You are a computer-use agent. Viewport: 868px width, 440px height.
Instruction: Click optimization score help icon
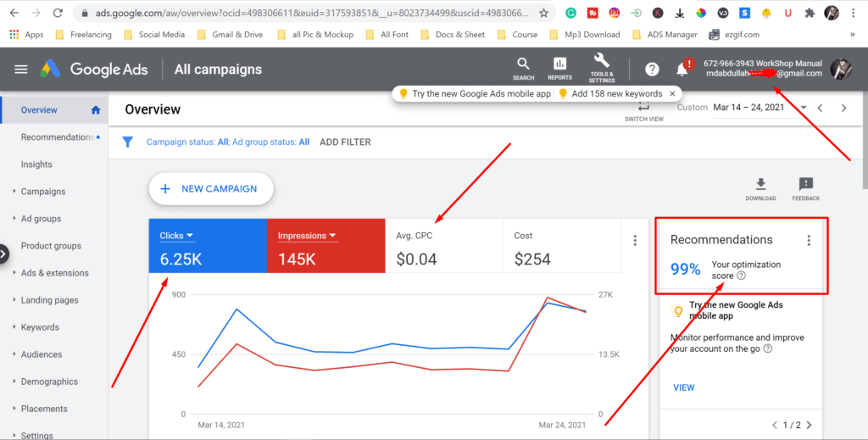(741, 276)
